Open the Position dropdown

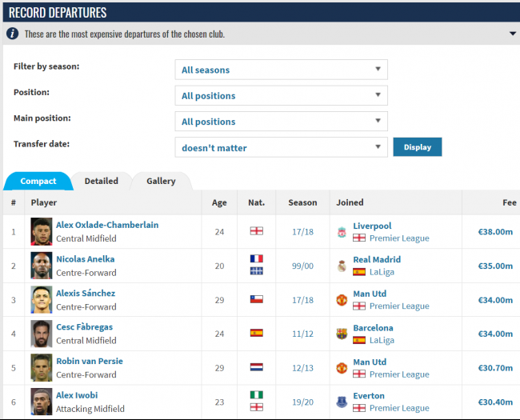282,95
